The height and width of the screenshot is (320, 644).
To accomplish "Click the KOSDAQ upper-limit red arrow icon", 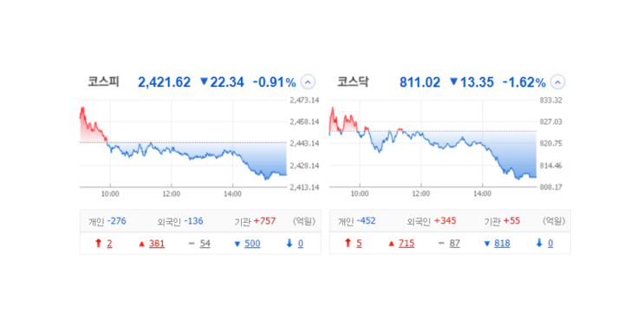I will click(x=348, y=244).
